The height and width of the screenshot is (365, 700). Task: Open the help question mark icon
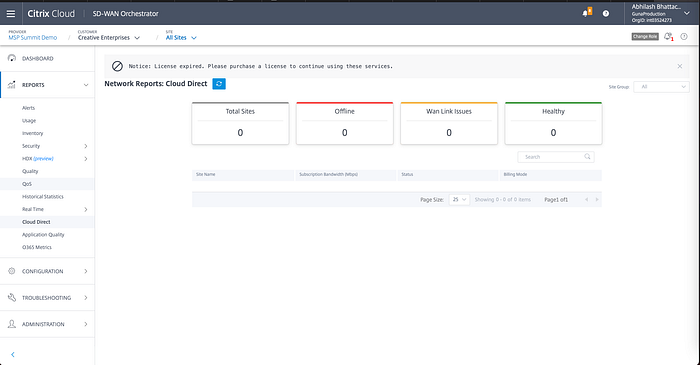tap(606, 13)
